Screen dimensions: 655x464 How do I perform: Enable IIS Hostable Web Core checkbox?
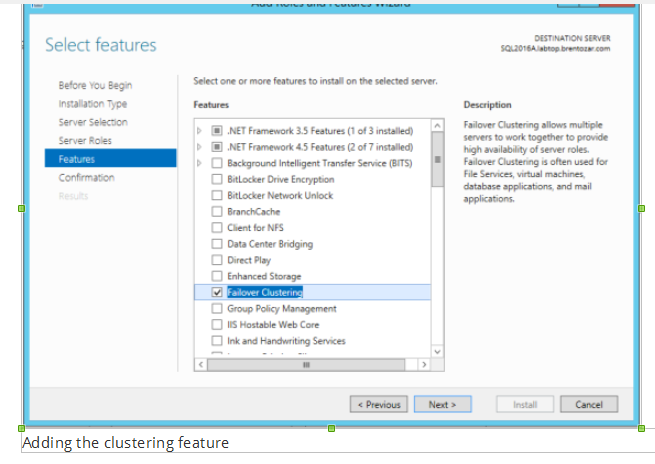pos(217,325)
